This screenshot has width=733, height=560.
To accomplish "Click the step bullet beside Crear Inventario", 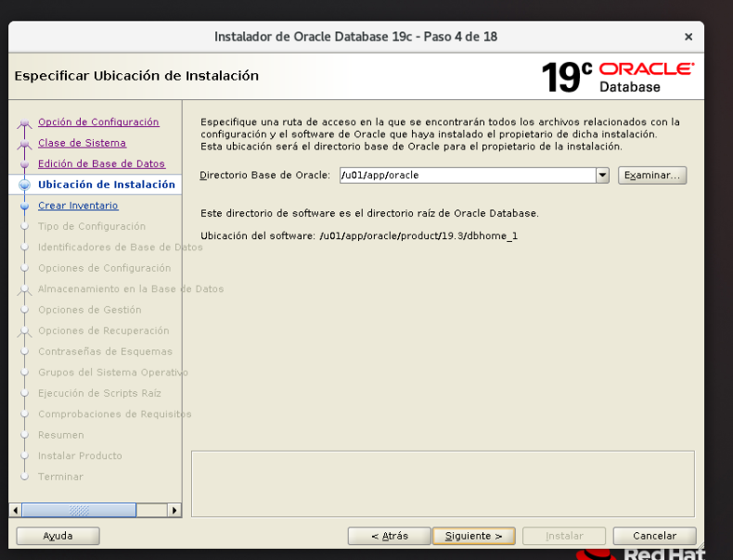I will pyautogui.click(x=24, y=206).
